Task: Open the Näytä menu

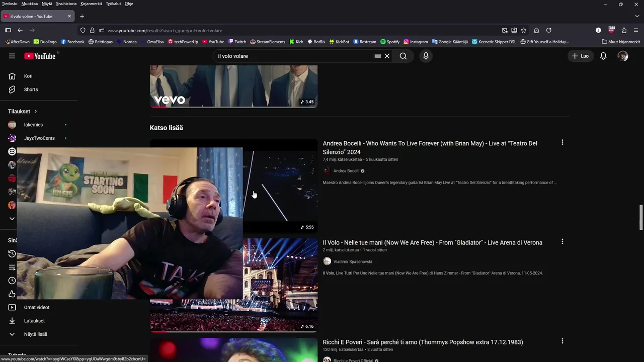Action: pos(47,4)
